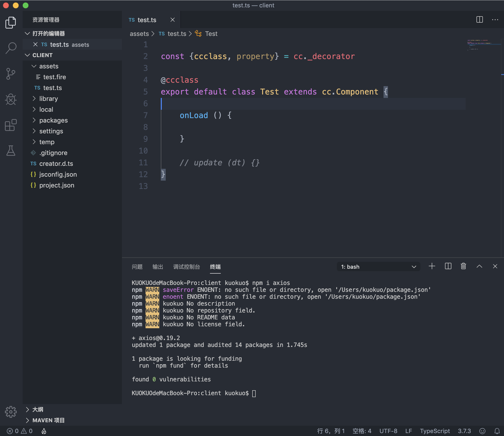Close the test.ts editor tab

pos(173,20)
